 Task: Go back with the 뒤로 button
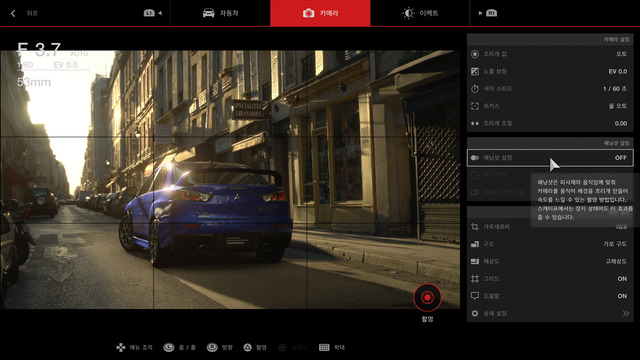tap(24, 13)
